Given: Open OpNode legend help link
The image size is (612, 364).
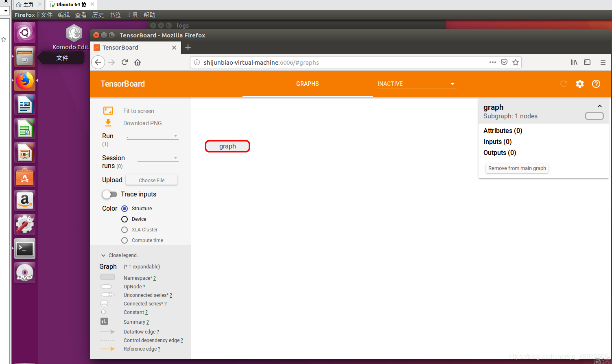Looking at the screenshot, I should (x=144, y=287).
